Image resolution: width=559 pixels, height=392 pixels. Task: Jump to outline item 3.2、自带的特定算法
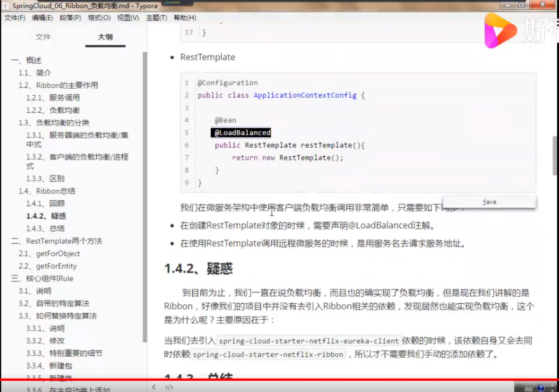pos(54,303)
